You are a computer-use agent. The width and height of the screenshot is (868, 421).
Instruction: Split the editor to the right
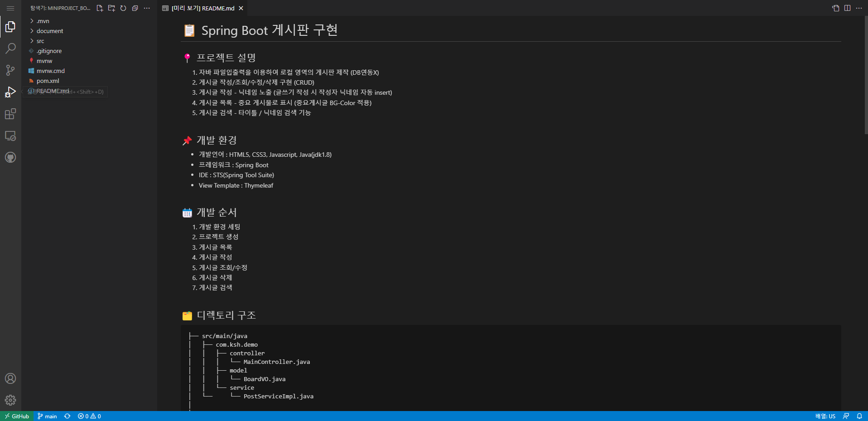point(847,8)
